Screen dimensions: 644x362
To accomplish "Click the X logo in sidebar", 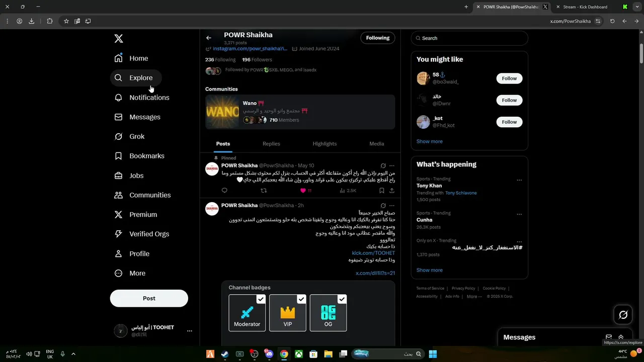I will tap(118, 39).
